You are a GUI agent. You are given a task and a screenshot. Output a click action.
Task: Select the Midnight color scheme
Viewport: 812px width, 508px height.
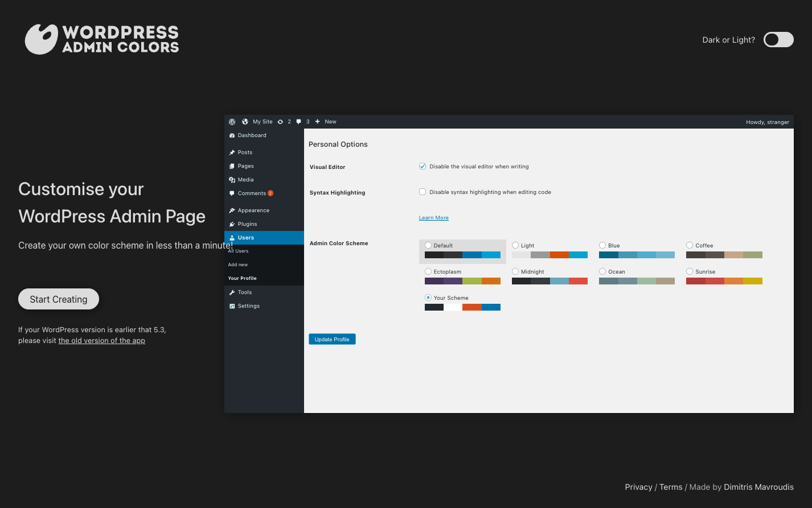515,271
